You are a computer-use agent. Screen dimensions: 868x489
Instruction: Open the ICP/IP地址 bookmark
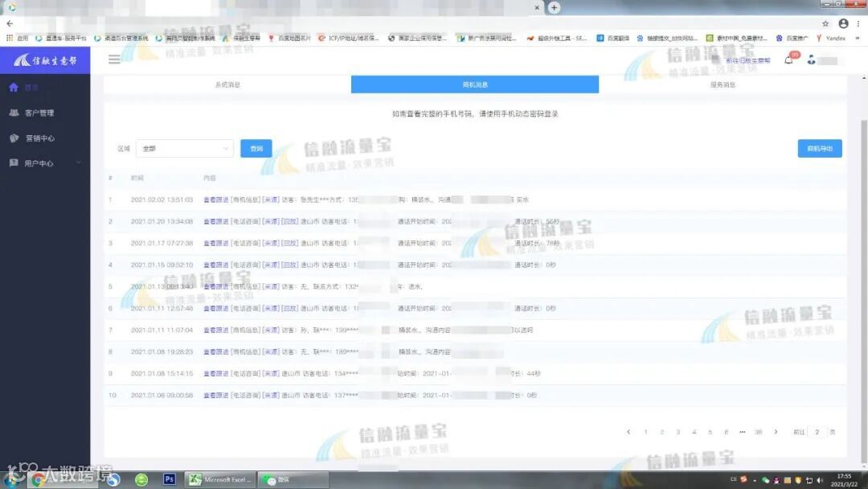click(x=349, y=39)
